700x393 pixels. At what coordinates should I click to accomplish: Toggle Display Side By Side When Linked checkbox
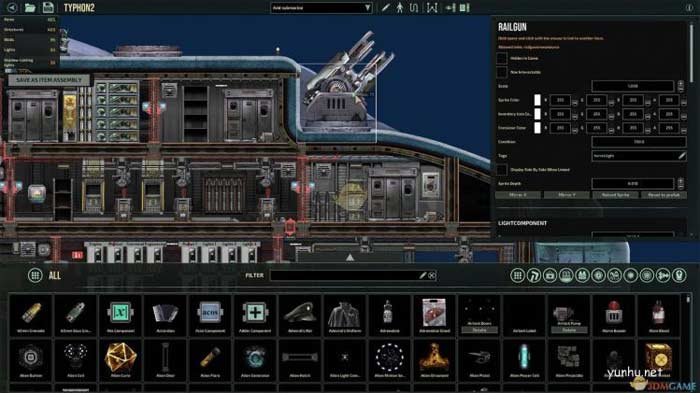click(502, 170)
